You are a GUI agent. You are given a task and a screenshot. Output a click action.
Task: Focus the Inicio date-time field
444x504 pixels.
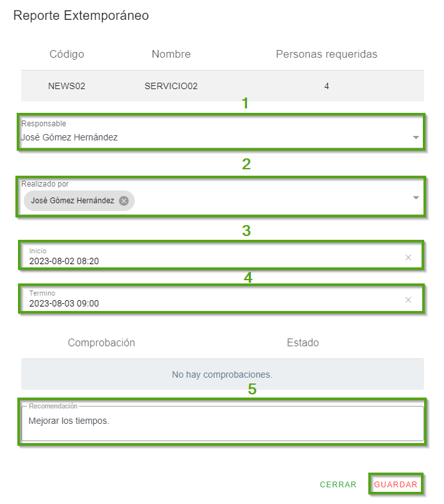click(x=192, y=261)
